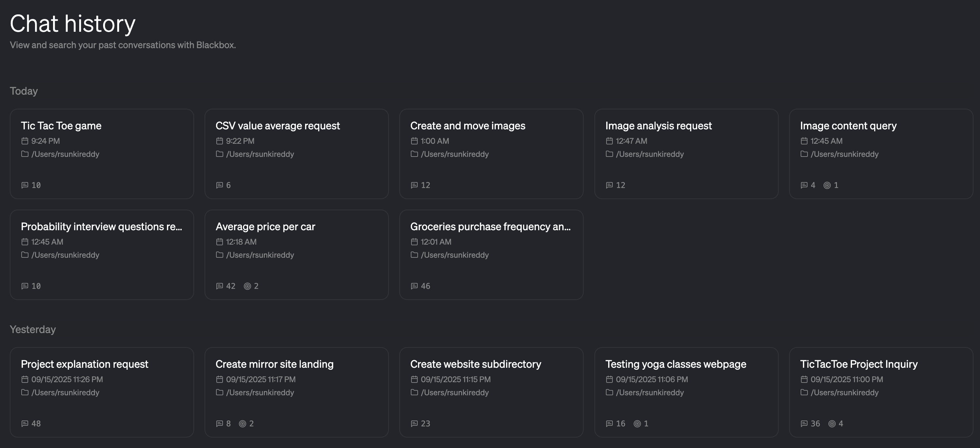
Task: Click the 46 message count on Groceries card
Action: pyautogui.click(x=425, y=286)
